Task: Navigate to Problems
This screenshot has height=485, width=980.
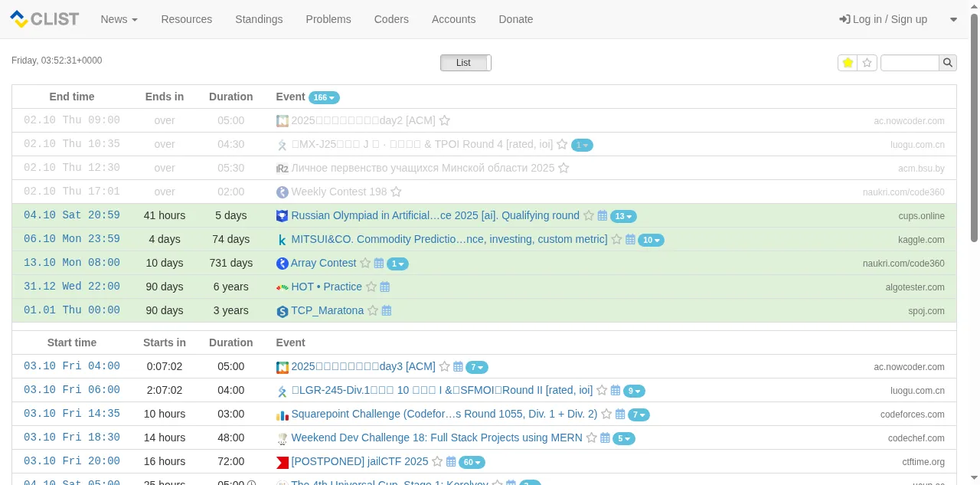Action: click(x=328, y=19)
